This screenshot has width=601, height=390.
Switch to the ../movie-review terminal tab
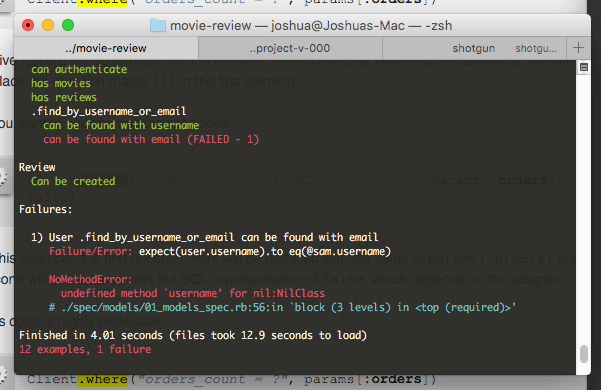tap(106, 48)
